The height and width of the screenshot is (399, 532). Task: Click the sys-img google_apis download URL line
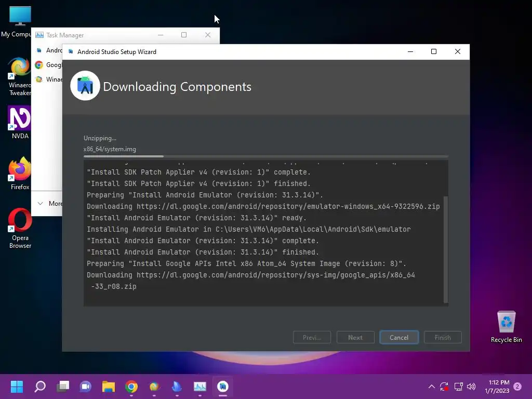coord(251,275)
